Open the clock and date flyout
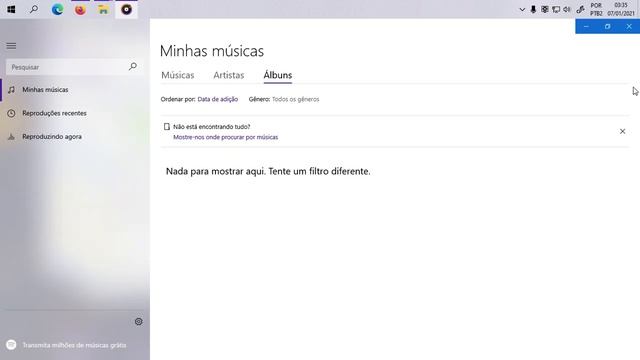This screenshot has width=640, height=360. point(621,9)
